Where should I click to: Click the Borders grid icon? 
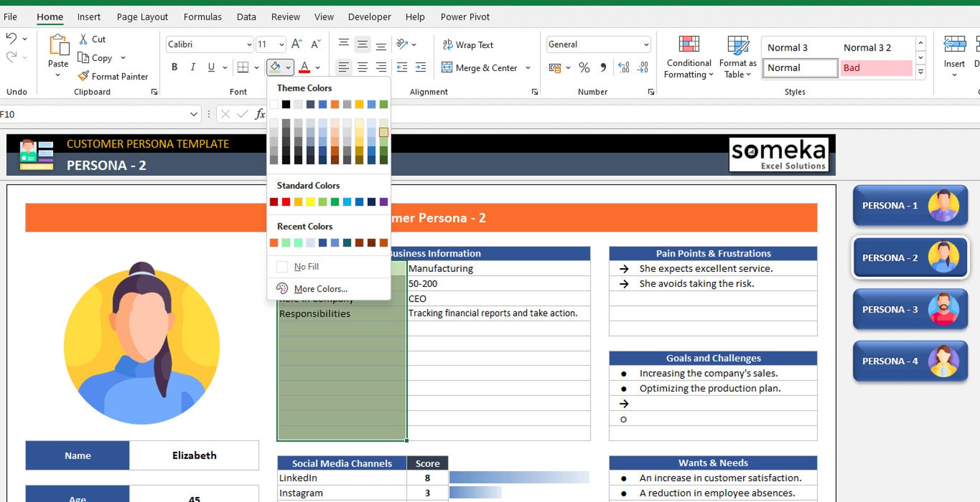(243, 67)
